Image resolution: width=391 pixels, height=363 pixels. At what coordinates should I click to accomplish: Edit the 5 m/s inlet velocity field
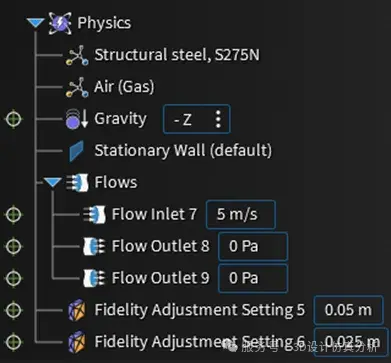pos(241,214)
